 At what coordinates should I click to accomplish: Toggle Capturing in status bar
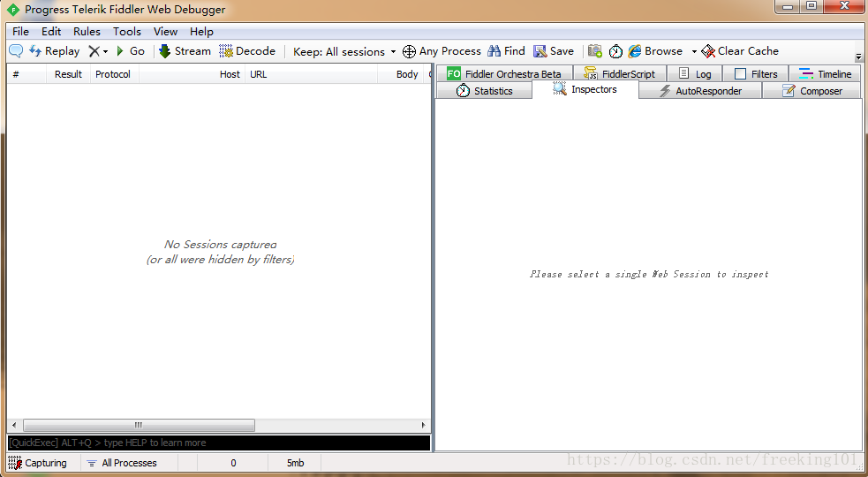coord(38,463)
